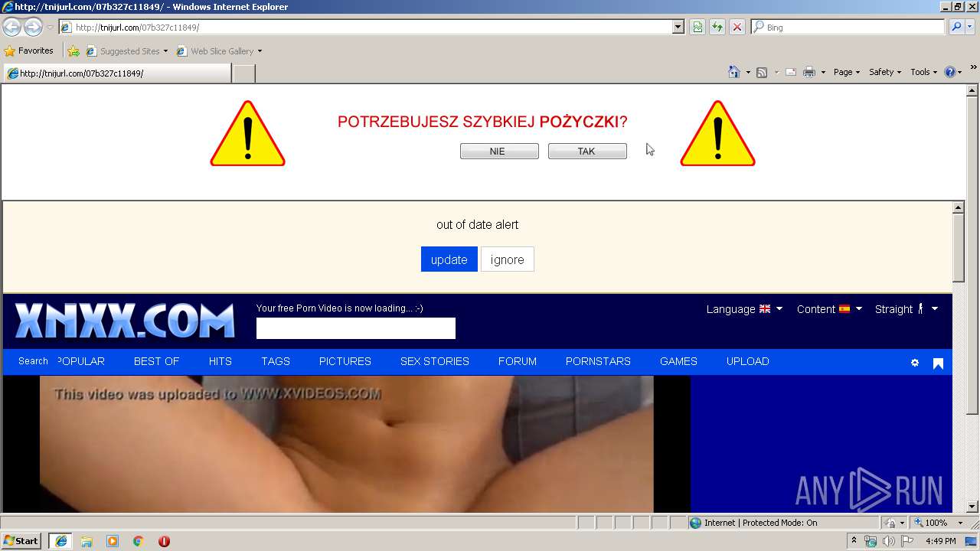Click the red circular taskbar icon
This screenshot has height=551, width=980.
(x=164, y=541)
